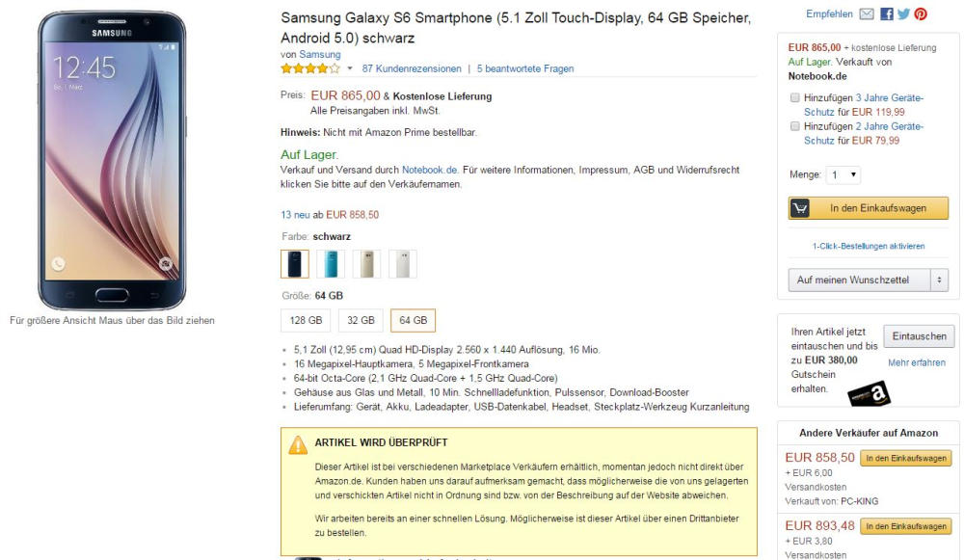Image resolution: width=964 pixels, height=560 pixels.
Task: Click the Samsung Galaxy S6 product image
Action: (111, 159)
